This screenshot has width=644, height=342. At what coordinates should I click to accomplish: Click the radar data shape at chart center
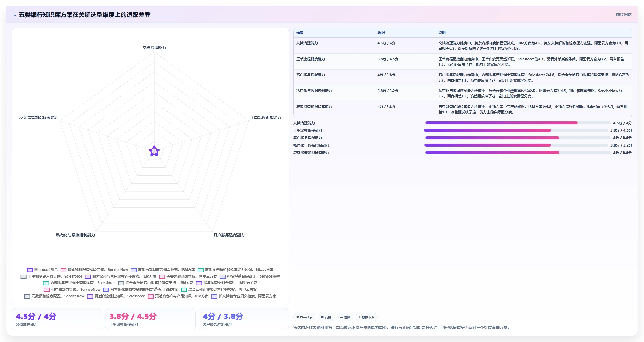(x=154, y=151)
